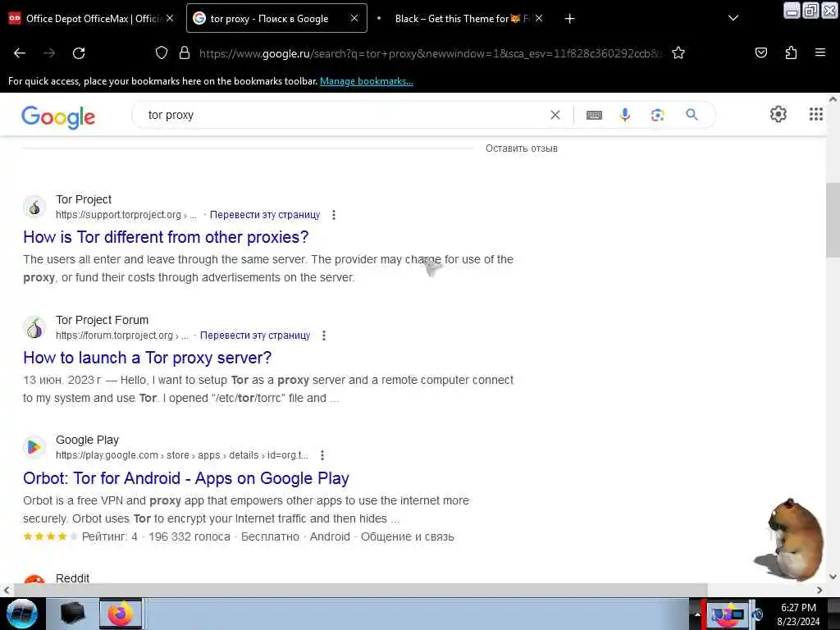Click the Google logo
840x630 pixels.
pyautogui.click(x=58, y=116)
